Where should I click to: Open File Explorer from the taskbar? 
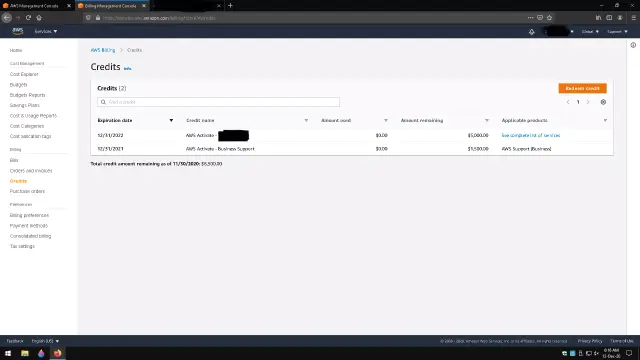tap(25, 353)
